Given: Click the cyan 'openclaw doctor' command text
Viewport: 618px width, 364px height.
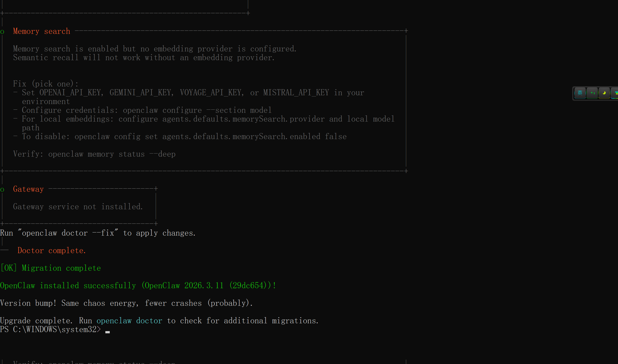Looking at the screenshot, I should pos(129,321).
